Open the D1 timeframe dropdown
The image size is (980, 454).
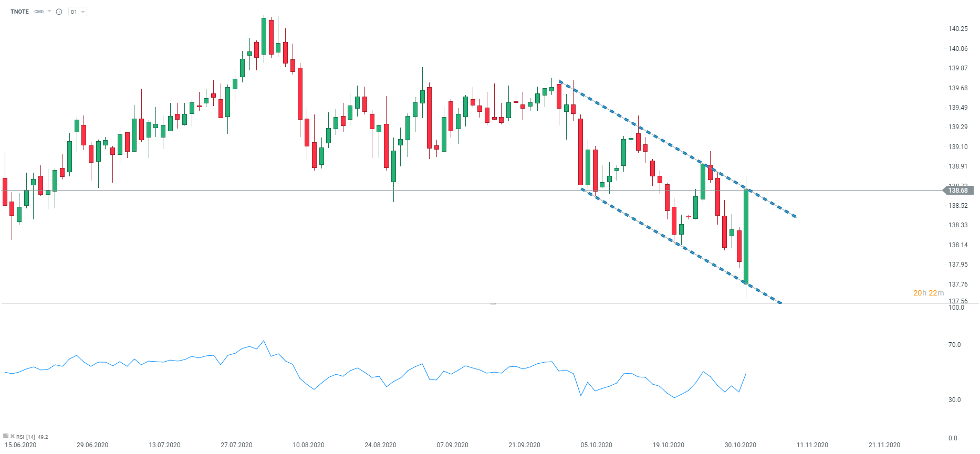tap(78, 12)
